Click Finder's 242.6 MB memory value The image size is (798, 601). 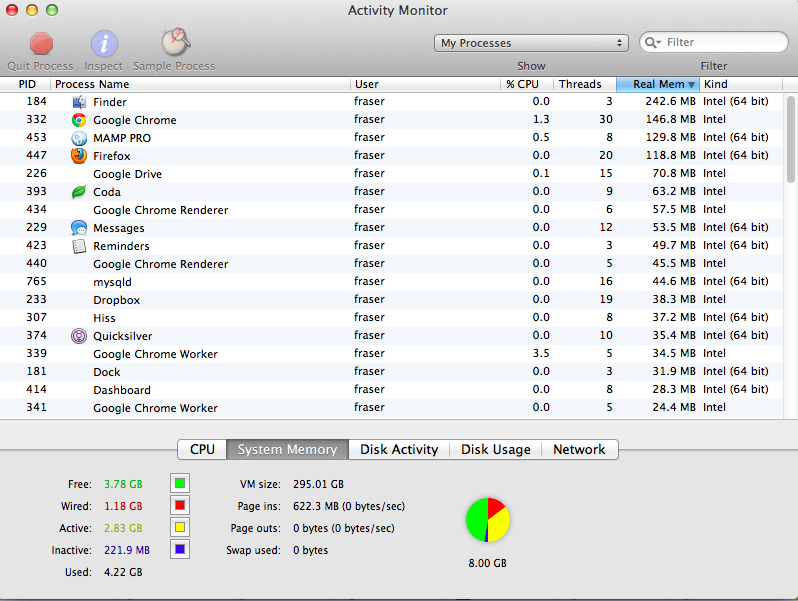[670, 101]
